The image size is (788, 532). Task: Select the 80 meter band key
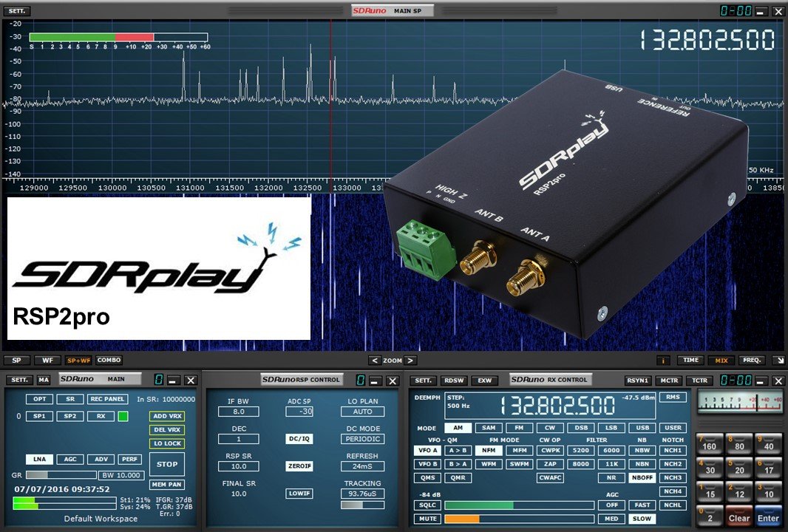[738, 443]
